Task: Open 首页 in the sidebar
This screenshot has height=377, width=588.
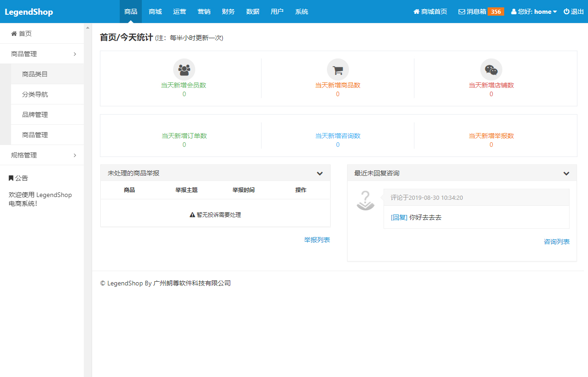Action: (x=42, y=34)
